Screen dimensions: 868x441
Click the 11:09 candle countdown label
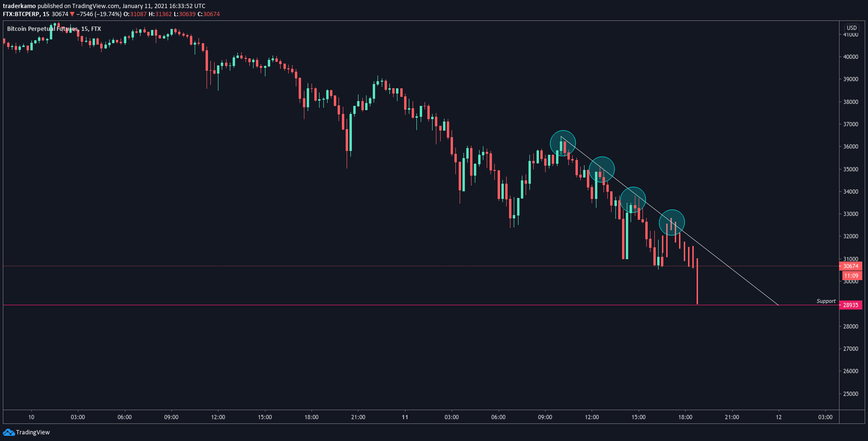pyautogui.click(x=851, y=276)
